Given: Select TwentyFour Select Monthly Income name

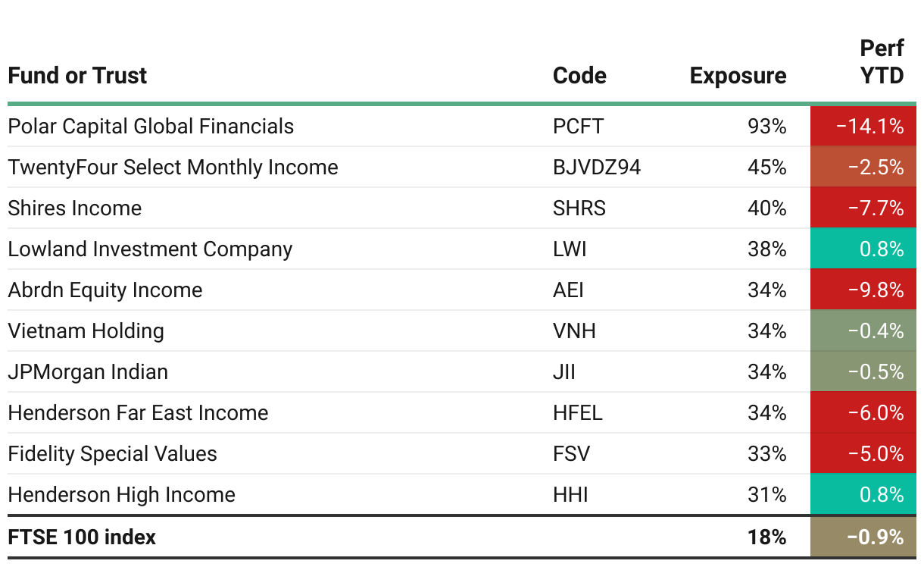Looking at the screenshot, I should [x=173, y=167].
